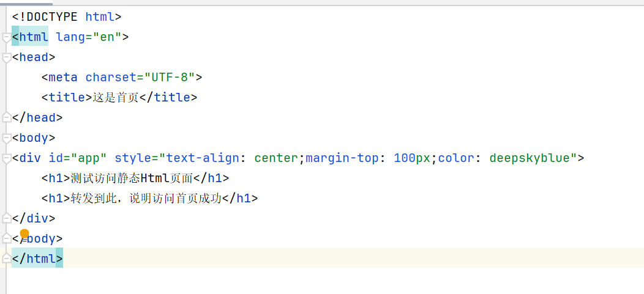Collapse the div app fold marker
Viewport: 644px width, 294px height.
7,159
